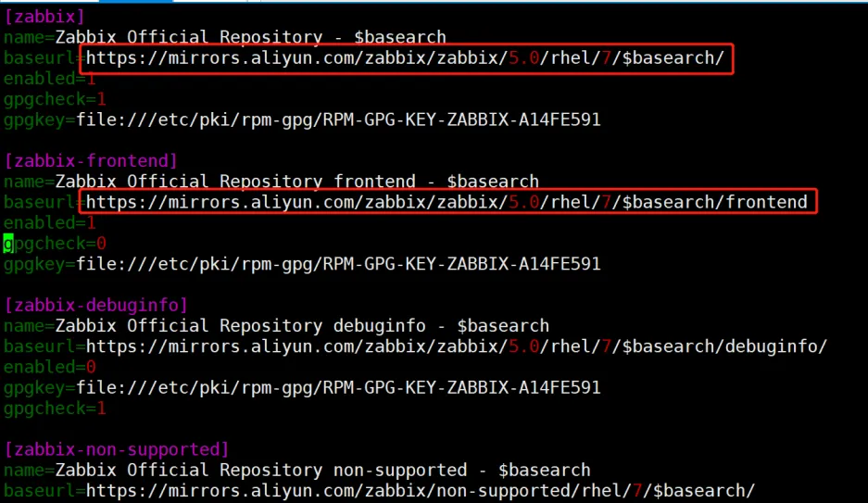Viewport: 868px width, 503px height.
Task: Click the baseurl ending in $basearch/debuginfo/
Action: (456, 346)
